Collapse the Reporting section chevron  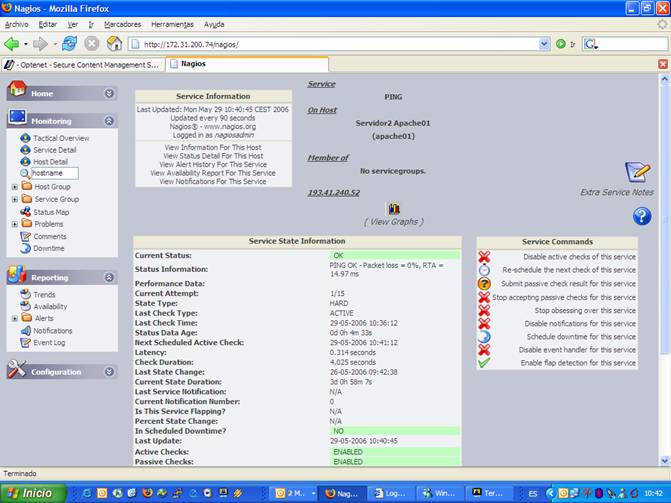109,277
